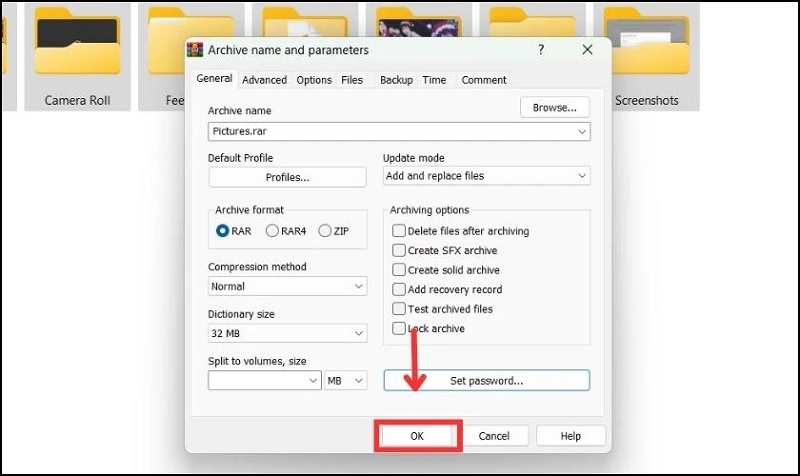Screen dimensions: 800x476
Task: Click the Set password button
Action: tap(486, 381)
